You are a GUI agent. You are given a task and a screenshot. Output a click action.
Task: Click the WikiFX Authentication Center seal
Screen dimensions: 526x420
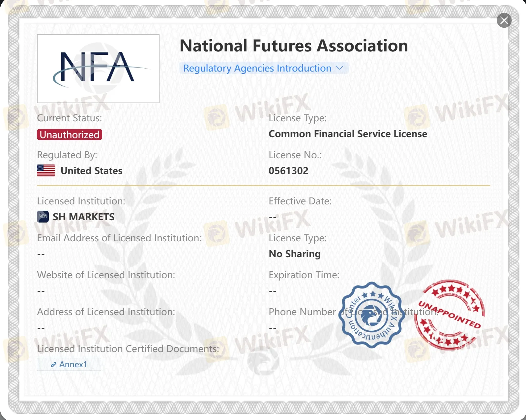371,315
